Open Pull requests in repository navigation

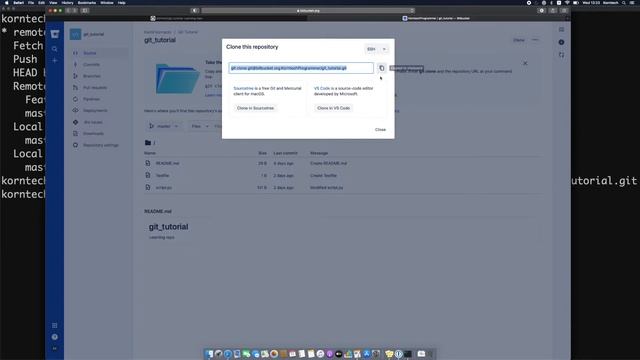[100, 87]
